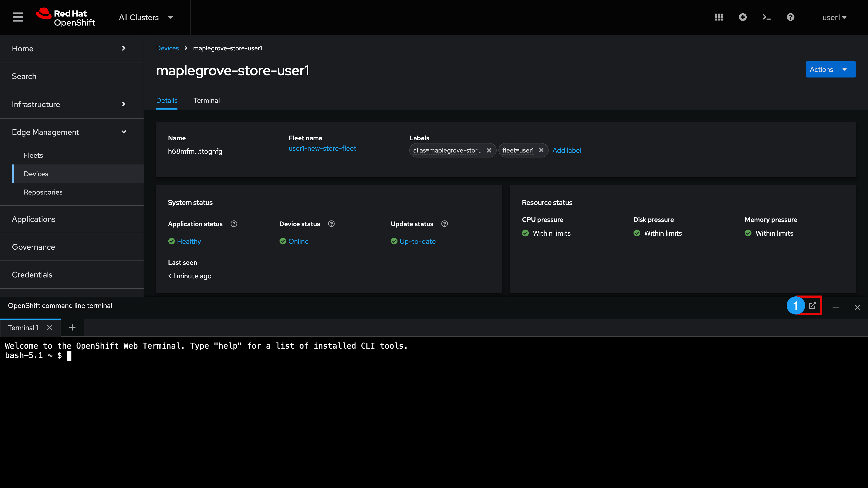
Task: Click the Red Hat OpenShift logo
Action: (66, 17)
